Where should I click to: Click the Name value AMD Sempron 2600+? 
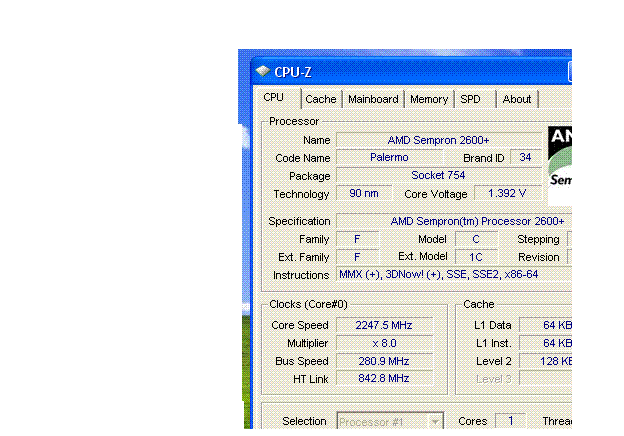click(x=439, y=140)
